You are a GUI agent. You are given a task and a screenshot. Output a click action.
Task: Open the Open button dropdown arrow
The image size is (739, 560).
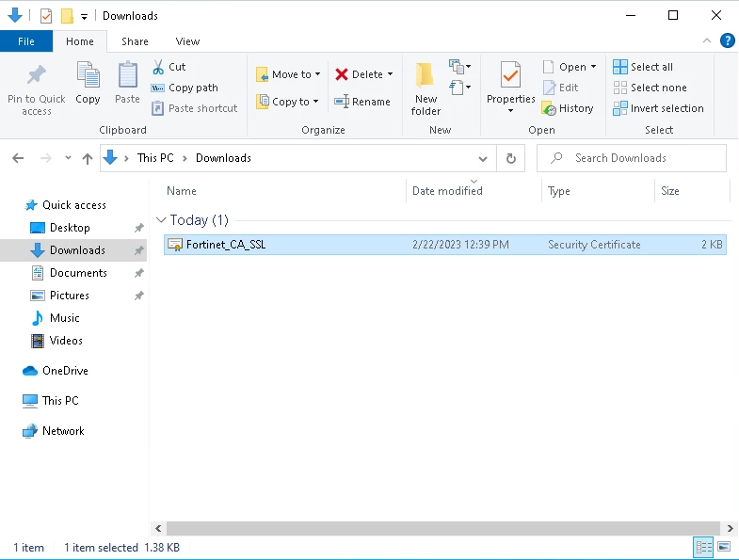coord(593,67)
